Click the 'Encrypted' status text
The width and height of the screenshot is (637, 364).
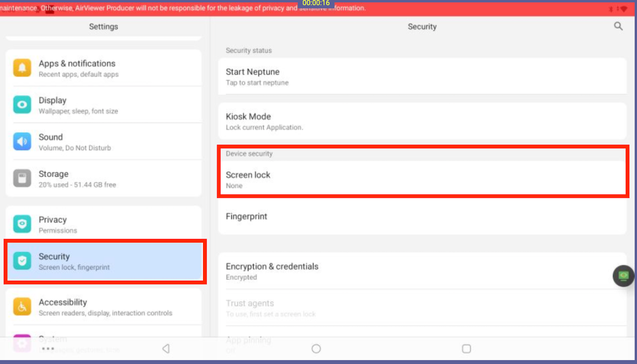tap(241, 277)
